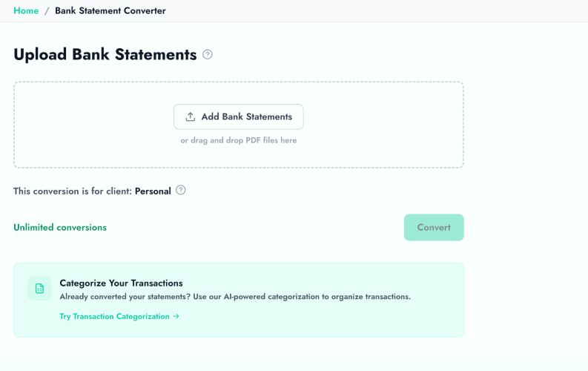Select the Bank Statement Converter breadcrumb
This screenshot has width=588, height=371.
click(x=110, y=11)
